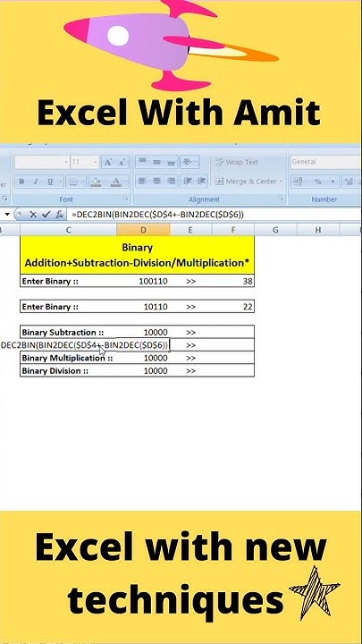Viewport: 362px width, 644px height.
Task: Click the in-cell DEC2BIN formula being edited
Action: pos(85,345)
